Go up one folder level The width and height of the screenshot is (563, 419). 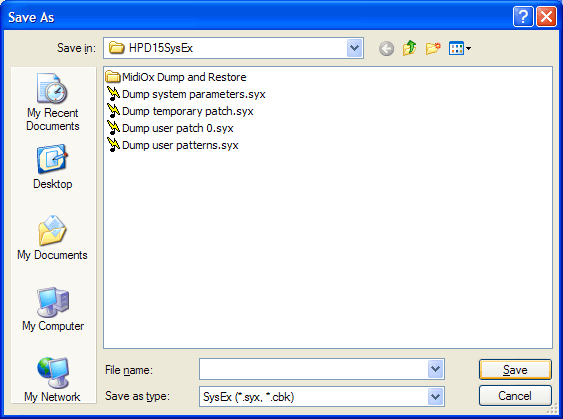coord(410,48)
